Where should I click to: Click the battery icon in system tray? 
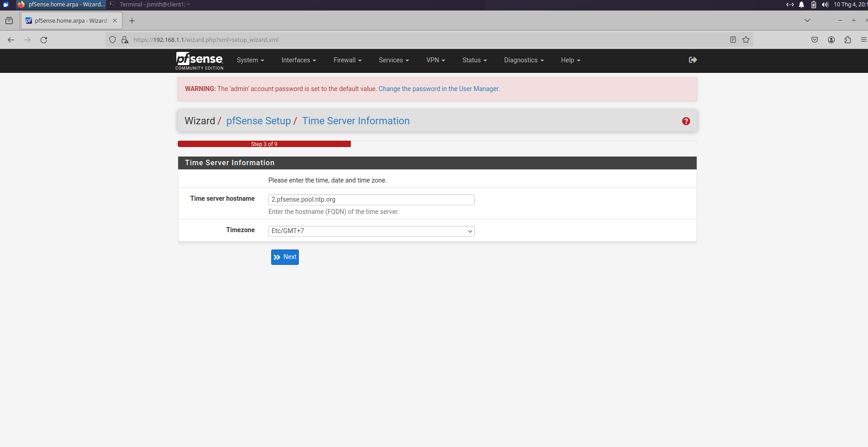(813, 5)
